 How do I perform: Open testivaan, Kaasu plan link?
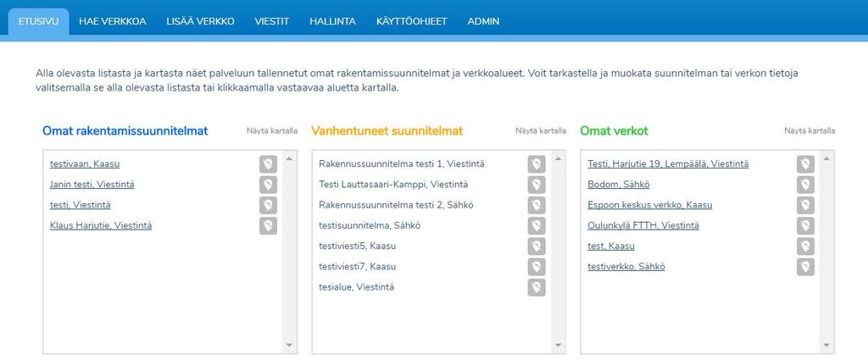(x=85, y=163)
